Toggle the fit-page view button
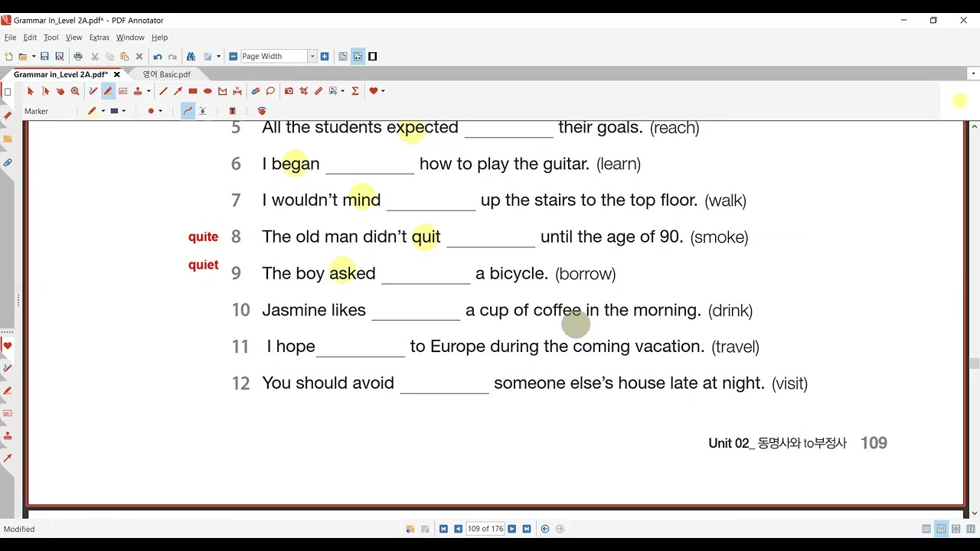980x551 pixels. point(343,57)
